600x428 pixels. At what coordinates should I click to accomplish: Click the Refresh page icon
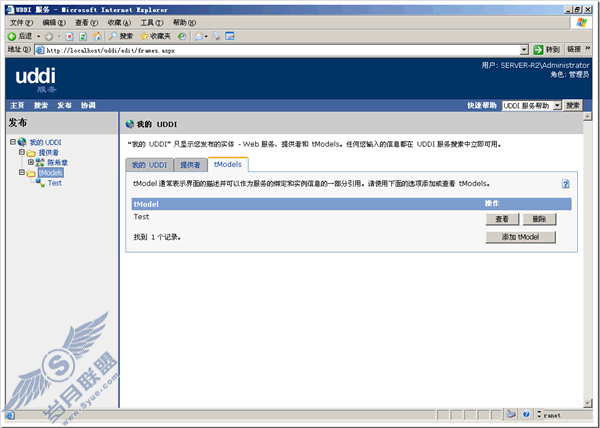pos(83,37)
